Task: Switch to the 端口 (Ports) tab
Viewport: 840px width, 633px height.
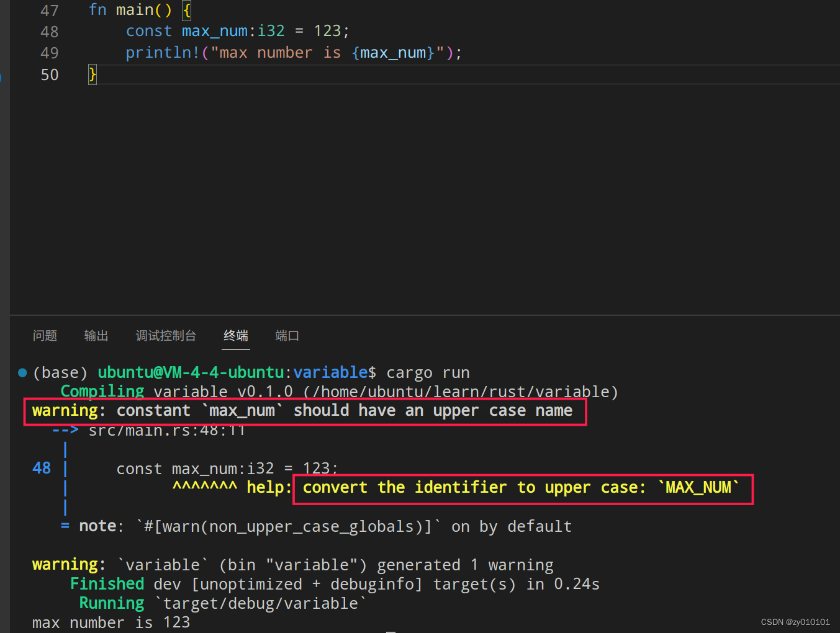Action: pos(287,336)
